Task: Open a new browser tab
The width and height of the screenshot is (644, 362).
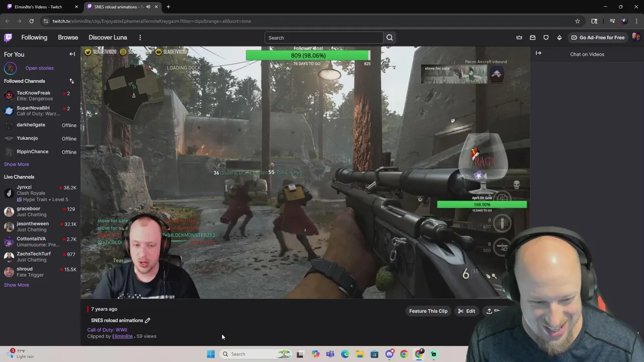Action: (168, 7)
